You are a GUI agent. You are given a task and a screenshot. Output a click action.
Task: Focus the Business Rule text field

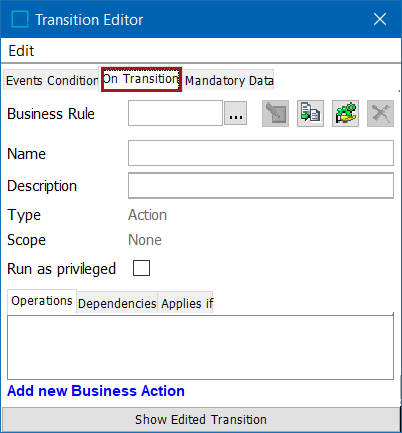(x=175, y=113)
